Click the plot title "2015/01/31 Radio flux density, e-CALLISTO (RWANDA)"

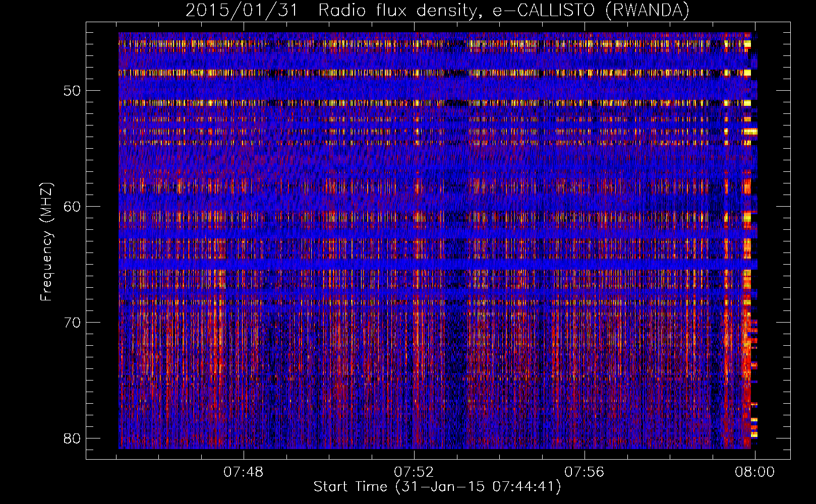click(437, 11)
